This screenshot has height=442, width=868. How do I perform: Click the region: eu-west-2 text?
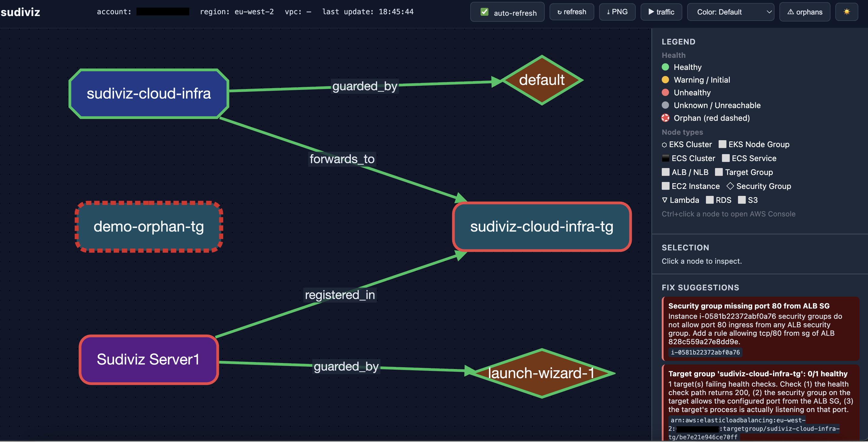coord(237,12)
